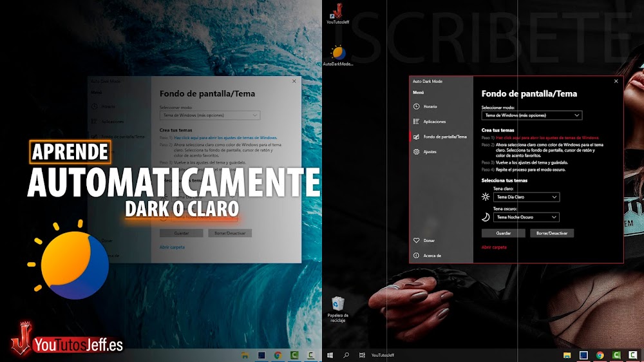Image resolution: width=644 pixels, height=362 pixels.
Task: Click the list icon beside Aplicaciones in dark window
Action: click(416, 122)
